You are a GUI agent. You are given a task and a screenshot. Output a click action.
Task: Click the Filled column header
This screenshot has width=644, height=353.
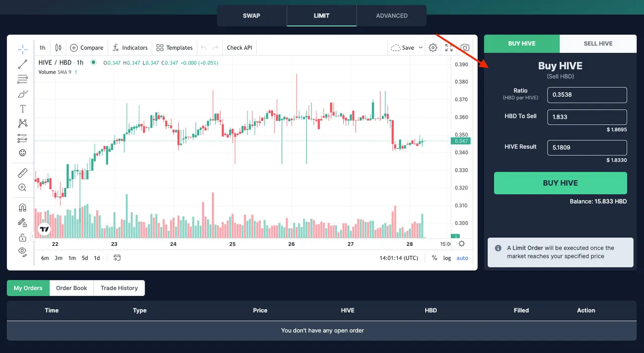[x=521, y=310]
